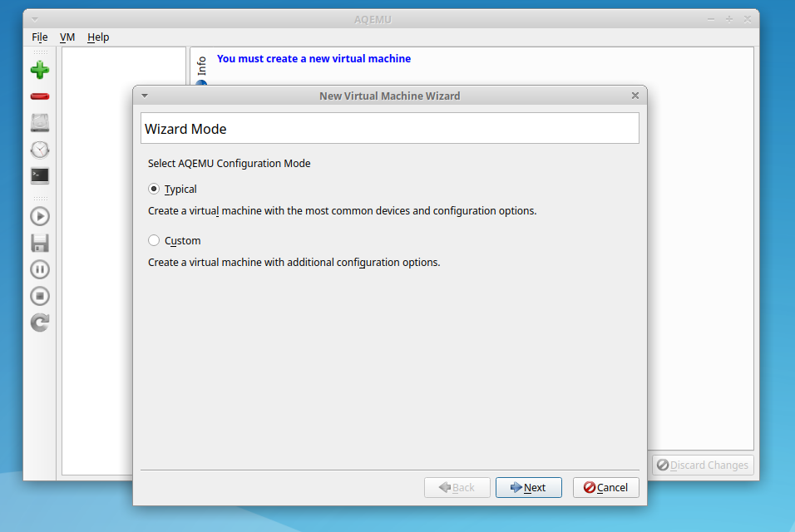Click 'You must create a new virtual machine' text

click(314, 59)
